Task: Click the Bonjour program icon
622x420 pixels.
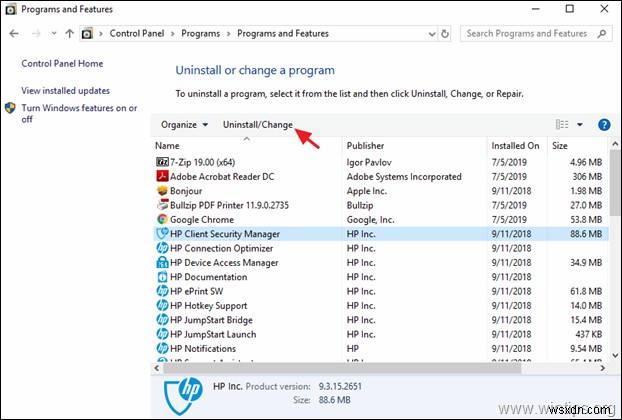Action: tap(163, 190)
